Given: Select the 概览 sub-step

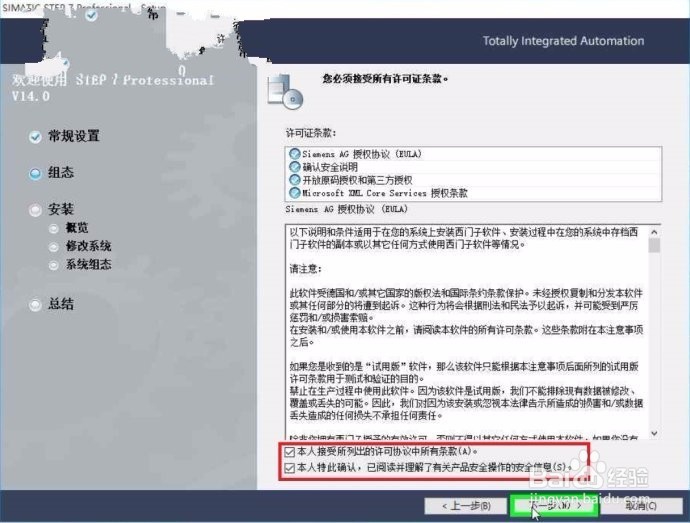Looking at the screenshot, I should coord(77,228).
